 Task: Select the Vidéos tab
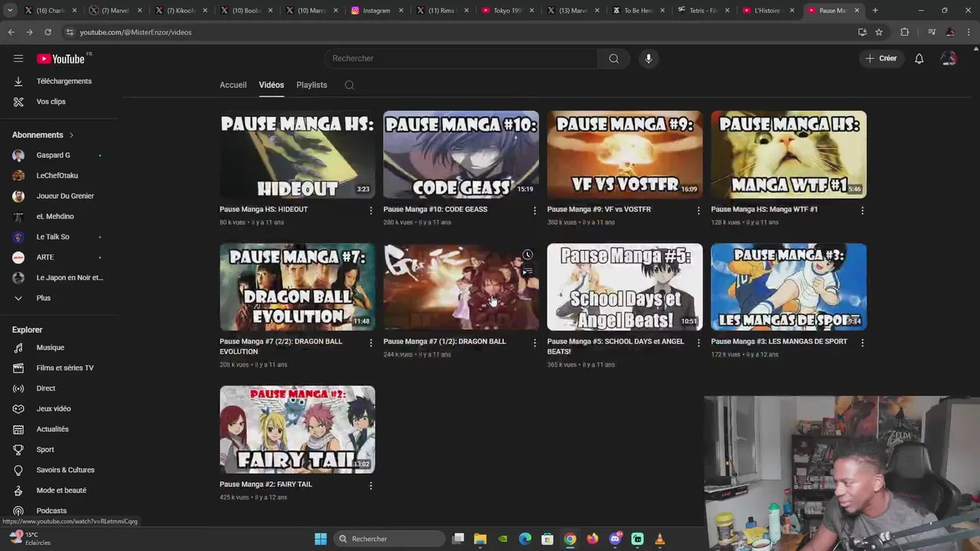click(271, 85)
